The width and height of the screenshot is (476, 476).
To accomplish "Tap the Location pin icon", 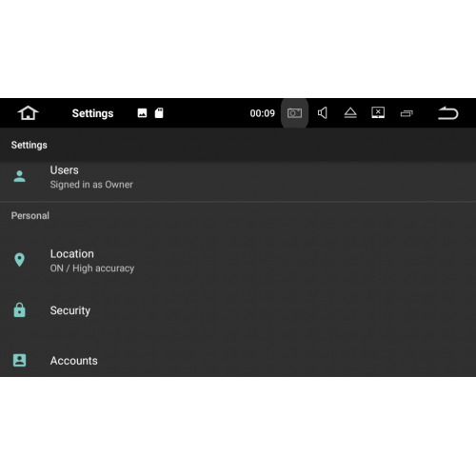I will pyautogui.click(x=19, y=260).
